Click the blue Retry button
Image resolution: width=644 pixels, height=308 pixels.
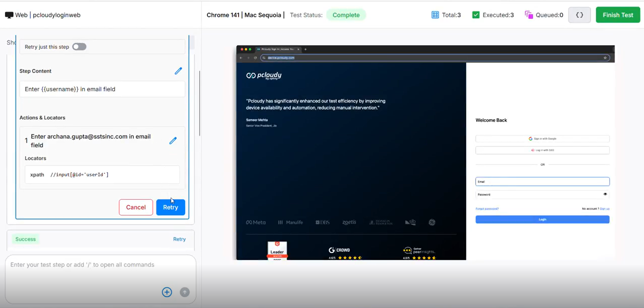(170, 207)
